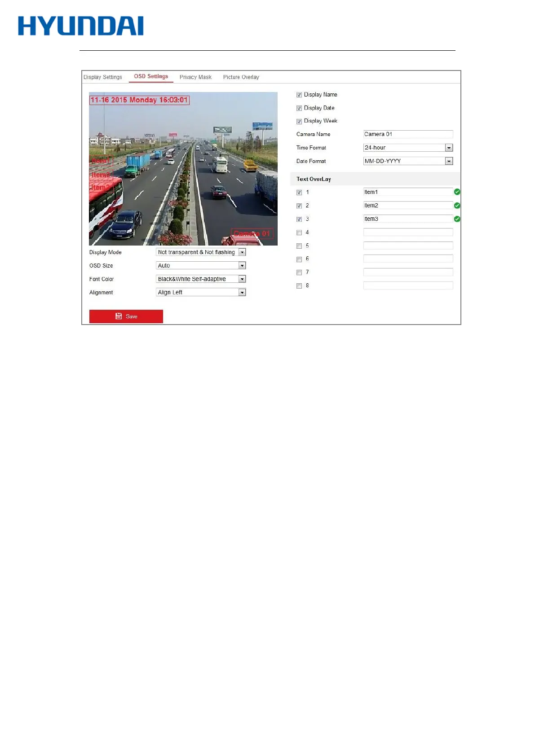
Task: Click the Camera 01 OSD box in preview
Action: pos(252,233)
